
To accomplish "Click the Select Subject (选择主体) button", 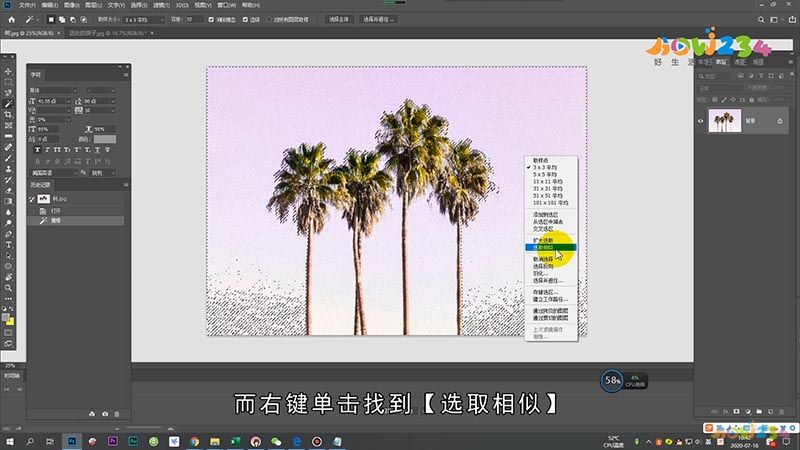I will 339,19.
